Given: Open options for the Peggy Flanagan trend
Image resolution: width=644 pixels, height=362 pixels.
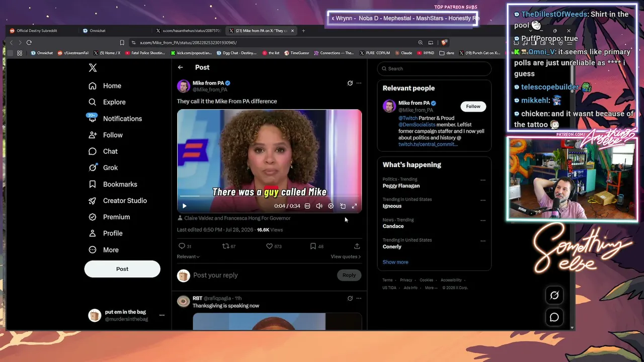Looking at the screenshot, I should point(483,180).
